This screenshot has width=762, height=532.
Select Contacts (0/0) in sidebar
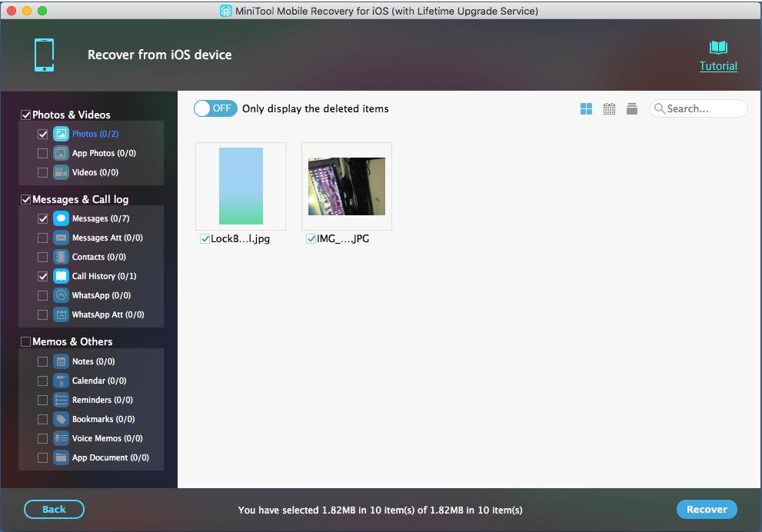pos(98,257)
